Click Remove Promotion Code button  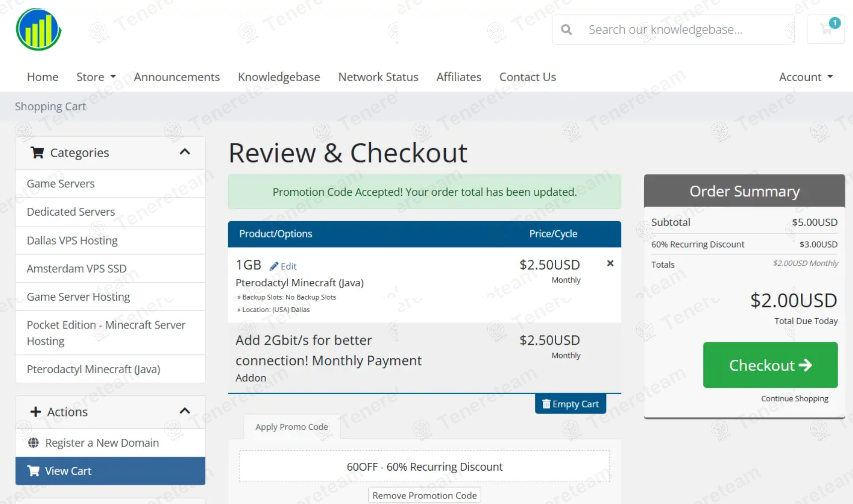click(x=425, y=496)
